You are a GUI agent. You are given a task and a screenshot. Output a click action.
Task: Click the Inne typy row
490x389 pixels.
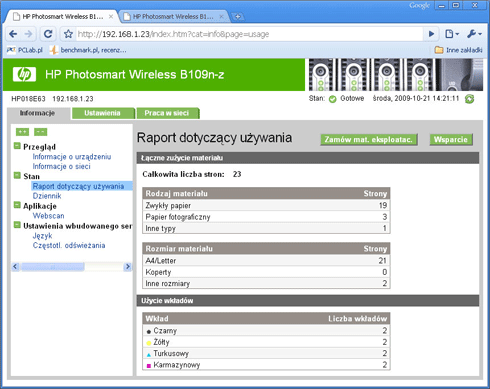266,228
